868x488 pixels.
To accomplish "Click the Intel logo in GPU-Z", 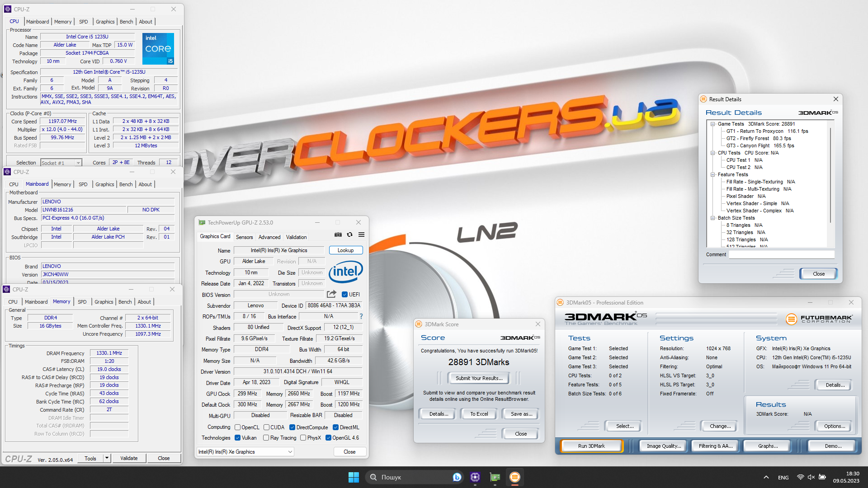I will click(x=346, y=272).
